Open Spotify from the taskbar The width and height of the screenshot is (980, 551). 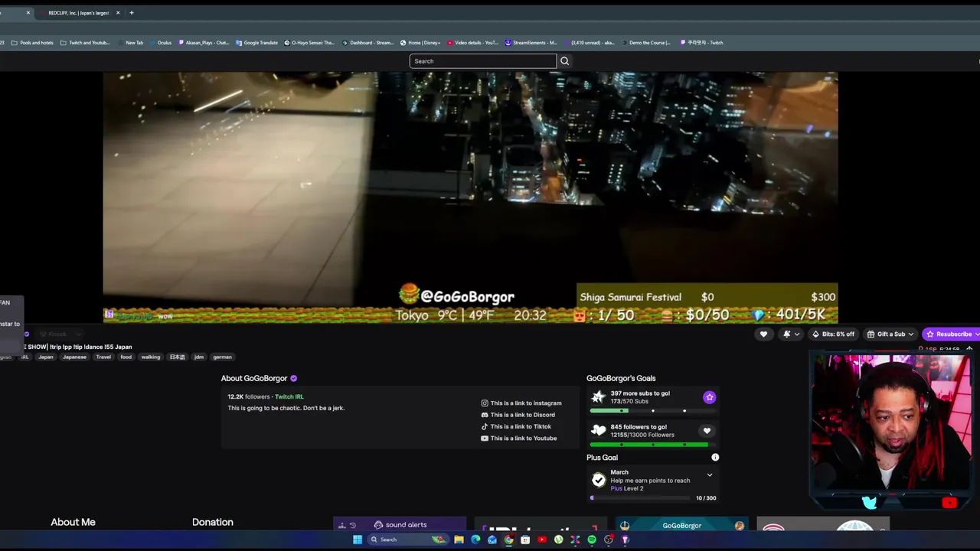coord(592,540)
